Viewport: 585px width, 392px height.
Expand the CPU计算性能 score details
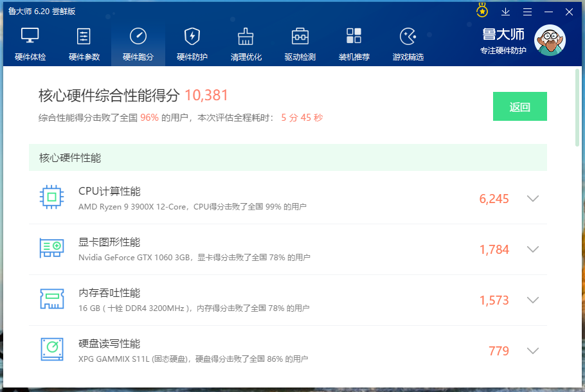(x=533, y=199)
